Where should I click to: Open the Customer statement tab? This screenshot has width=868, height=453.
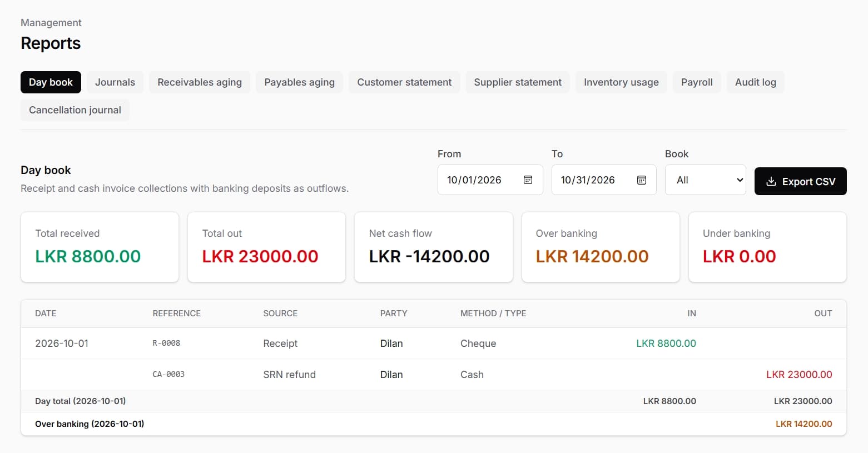click(x=404, y=82)
